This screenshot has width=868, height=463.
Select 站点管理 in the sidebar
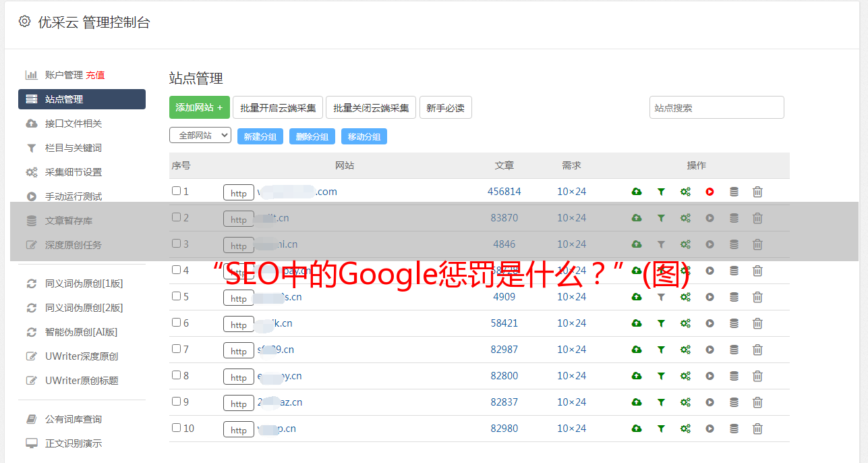82,99
